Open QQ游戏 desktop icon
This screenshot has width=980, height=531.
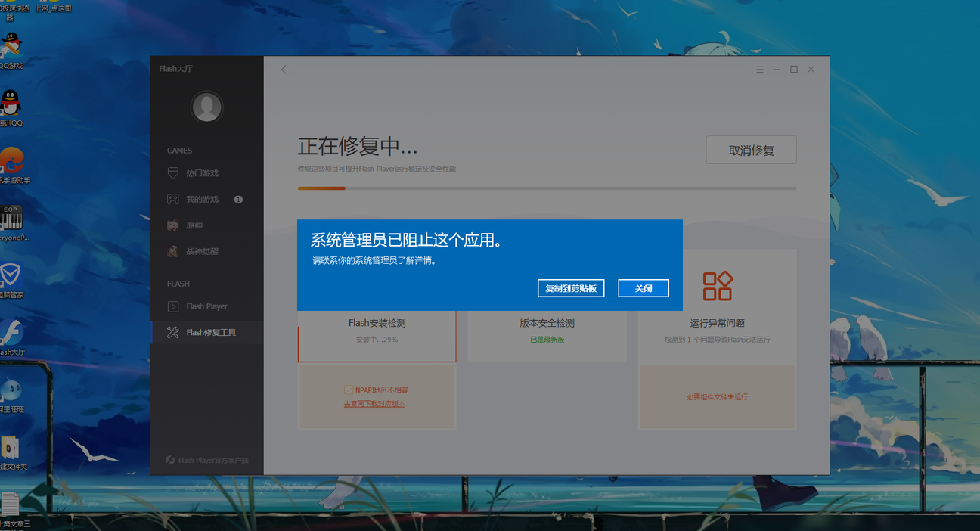point(10,51)
